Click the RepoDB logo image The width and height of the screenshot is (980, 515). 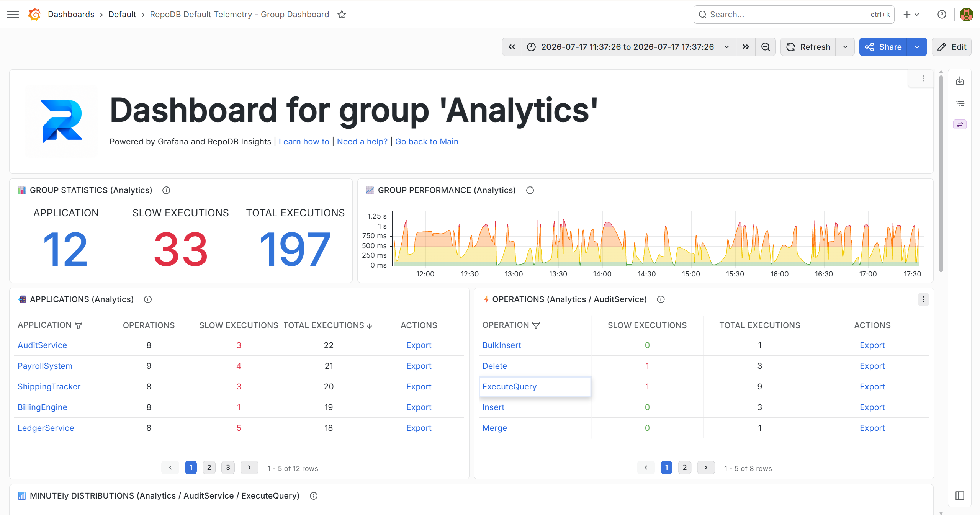(61, 121)
